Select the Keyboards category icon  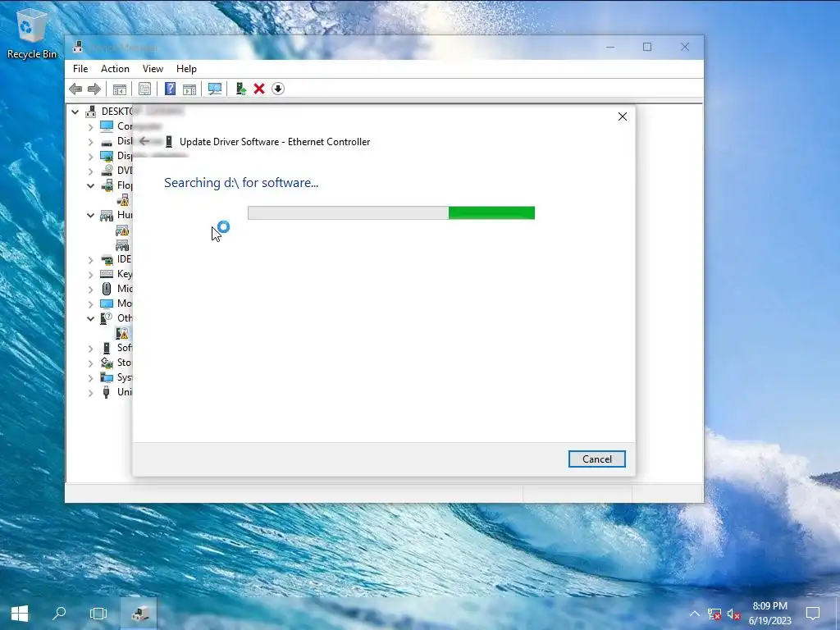click(107, 274)
